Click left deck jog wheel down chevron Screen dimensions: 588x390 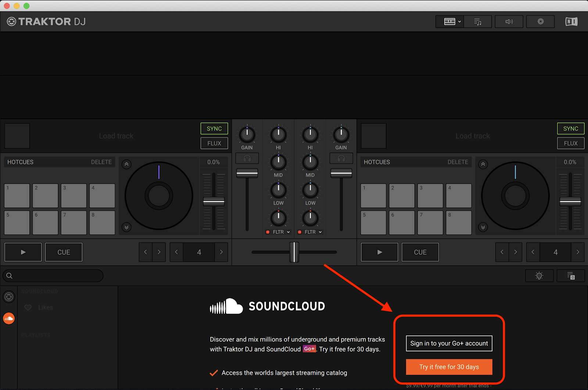point(126,228)
